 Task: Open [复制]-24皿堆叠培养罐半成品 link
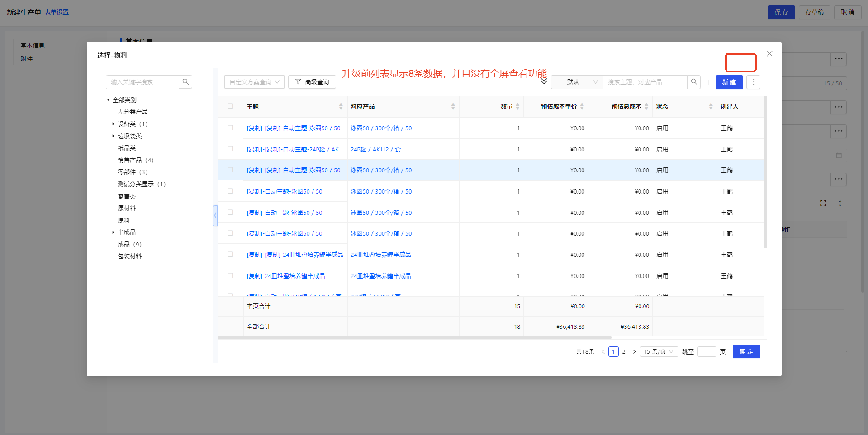[x=286, y=276]
